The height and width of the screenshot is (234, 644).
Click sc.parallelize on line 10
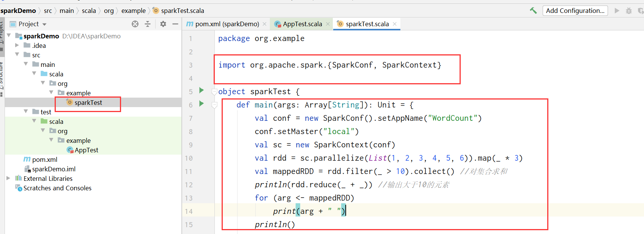[332, 158]
